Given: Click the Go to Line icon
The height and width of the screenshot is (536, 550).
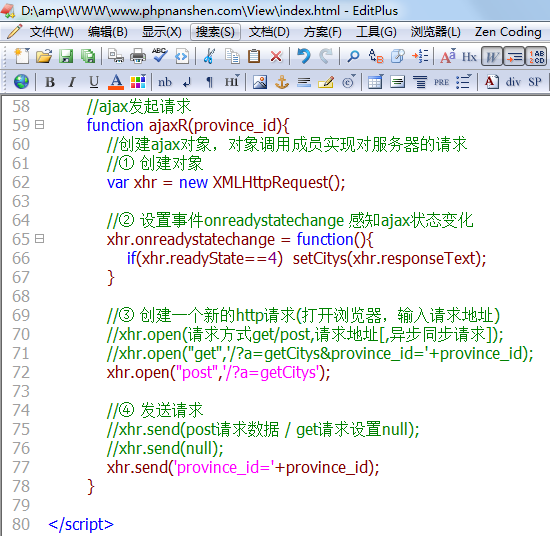Looking at the screenshot, I should tap(420, 56).
